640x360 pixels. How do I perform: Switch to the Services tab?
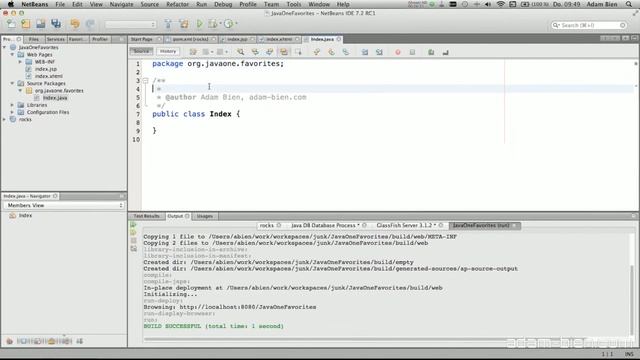(55, 39)
